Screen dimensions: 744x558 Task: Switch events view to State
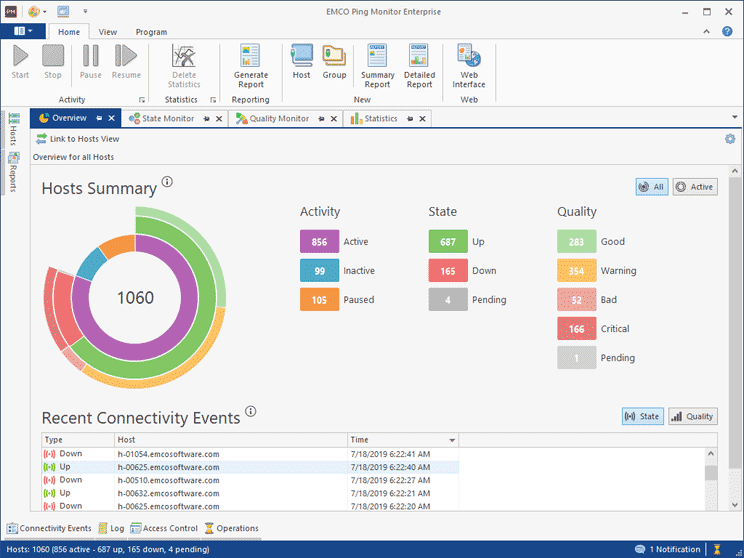pos(643,417)
